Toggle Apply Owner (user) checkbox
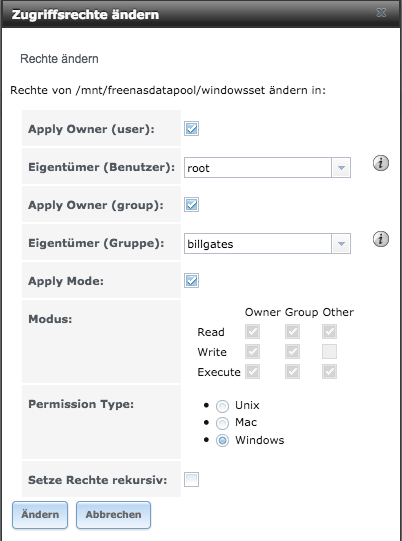 pos(191,129)
